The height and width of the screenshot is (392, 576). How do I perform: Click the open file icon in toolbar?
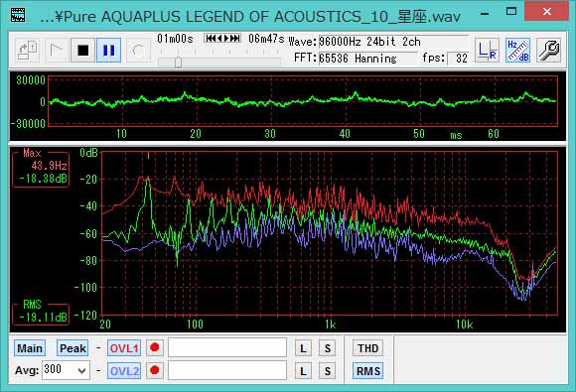tap(28, 50)
